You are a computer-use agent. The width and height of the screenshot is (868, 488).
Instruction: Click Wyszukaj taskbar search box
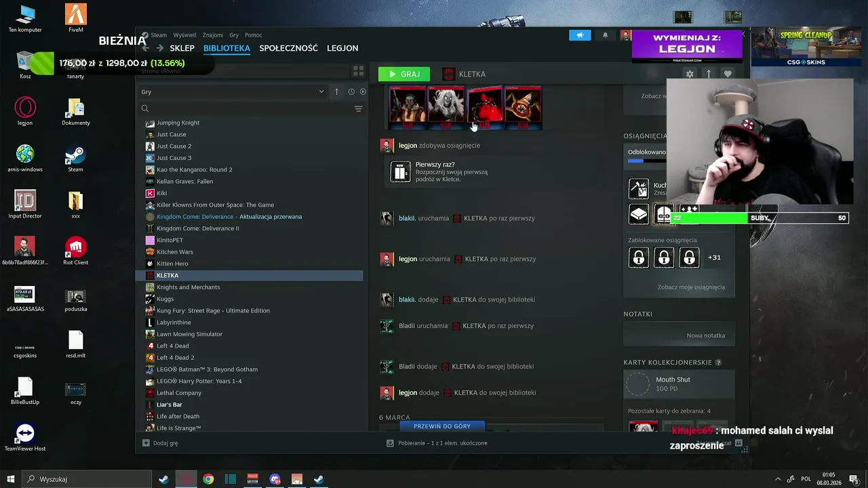pos(87,479)
